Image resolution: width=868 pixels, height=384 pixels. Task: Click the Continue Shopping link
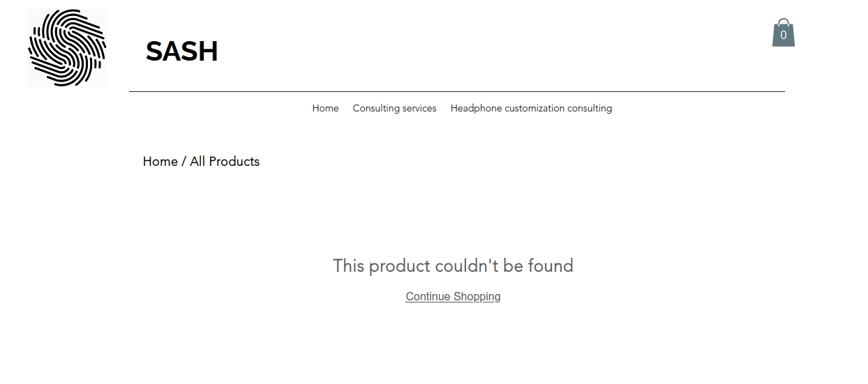pos(453,297)
